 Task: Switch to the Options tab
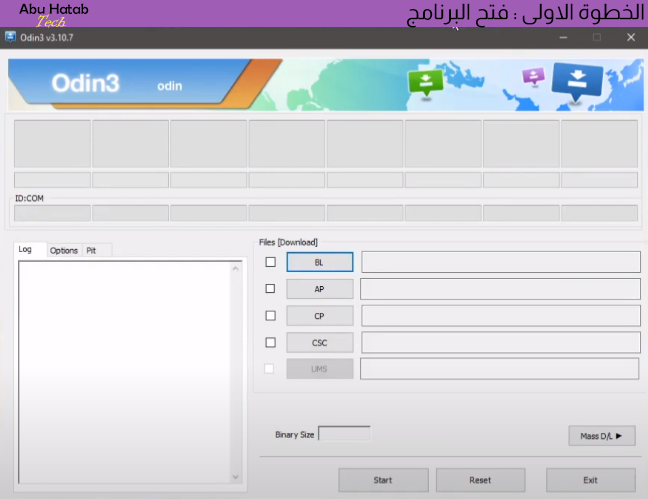(64, 251)
